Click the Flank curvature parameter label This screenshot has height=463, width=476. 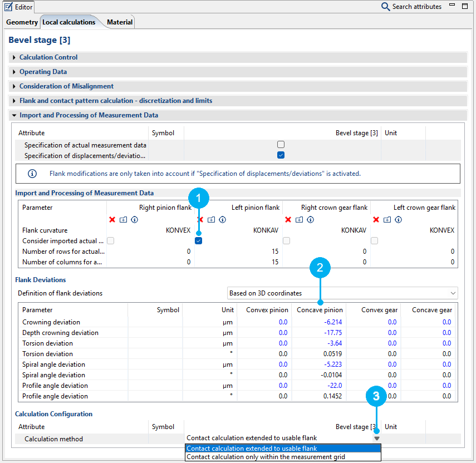point(45,230)
